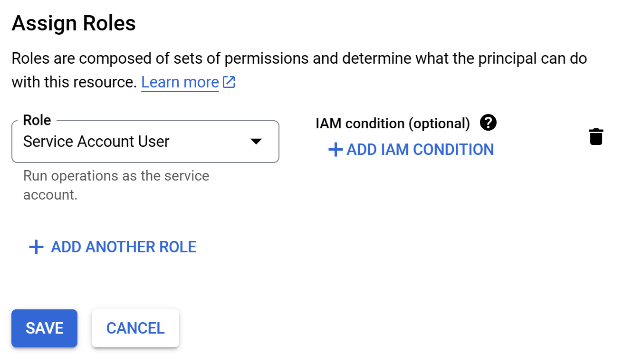Click the 'ADD ANOTHER ROLE' text label
This screenshot has height=364, width=623.
(x=124, y=247)
